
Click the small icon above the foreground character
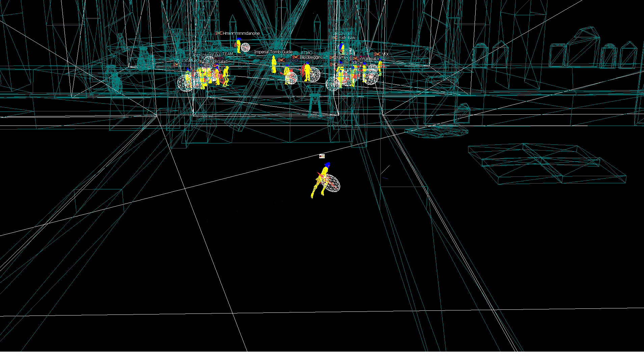(x=322, y=156)
